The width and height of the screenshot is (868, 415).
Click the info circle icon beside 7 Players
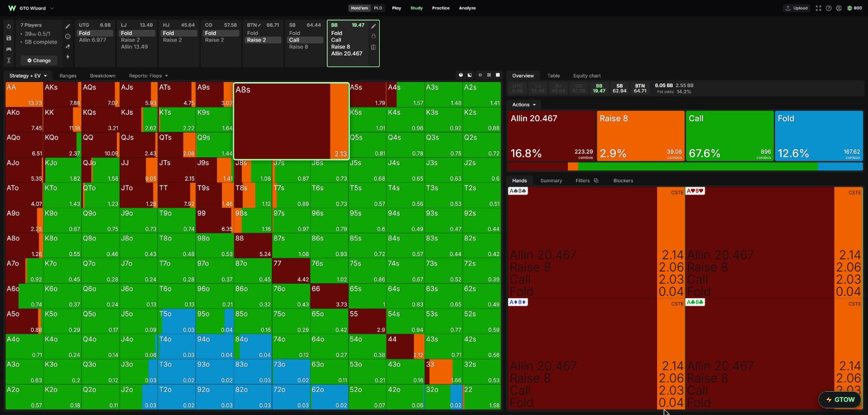tap(68, 37)
